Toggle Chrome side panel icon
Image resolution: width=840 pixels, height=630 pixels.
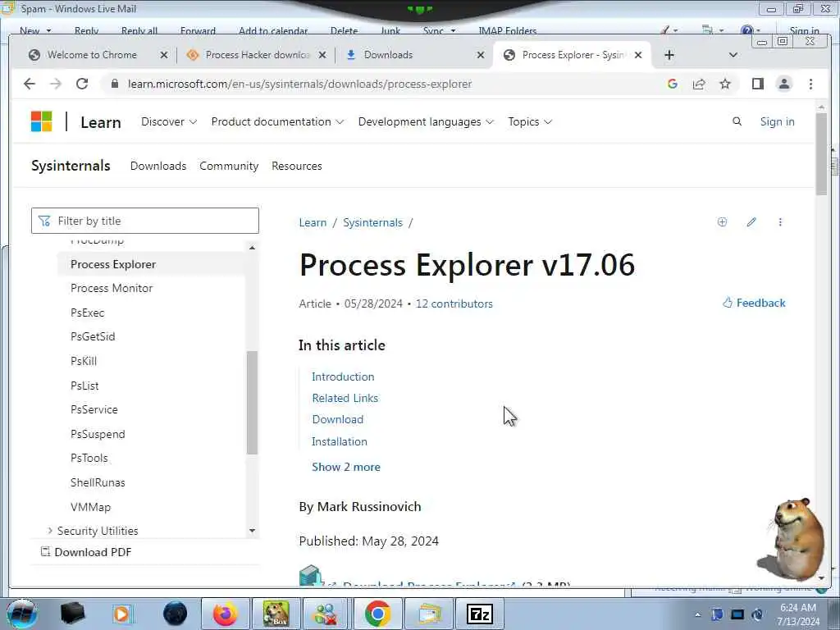757,84
